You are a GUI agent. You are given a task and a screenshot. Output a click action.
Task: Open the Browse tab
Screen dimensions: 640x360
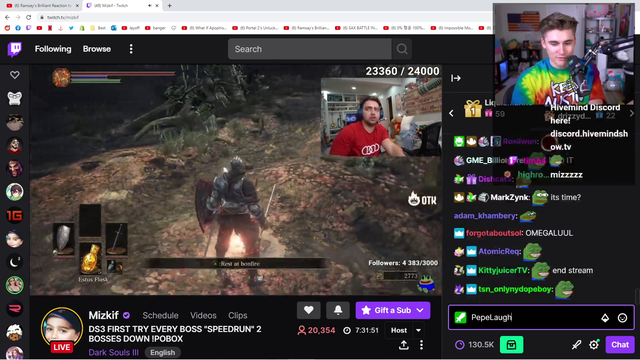click(97, 49)
